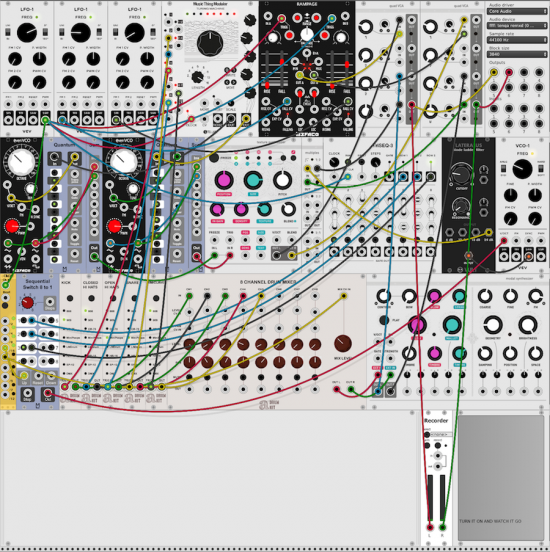Click the Sequential Switch Out jack

coord(48,393)
